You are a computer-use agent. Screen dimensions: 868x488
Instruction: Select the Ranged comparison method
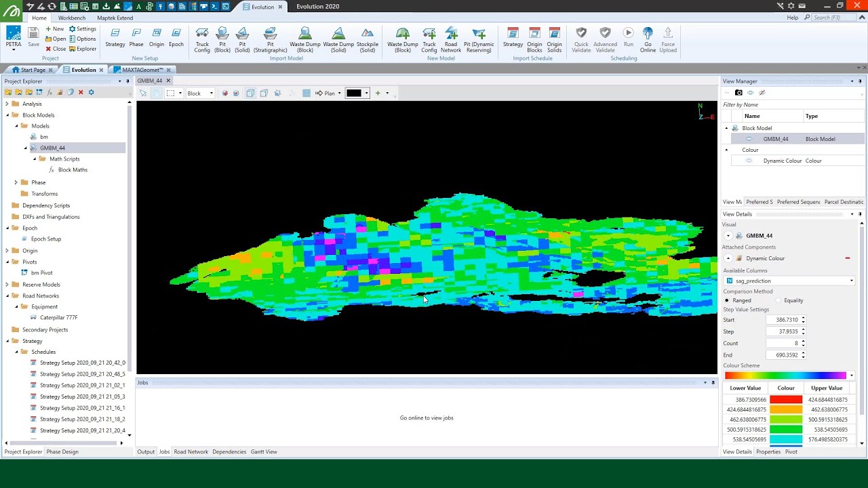point(728,300)
